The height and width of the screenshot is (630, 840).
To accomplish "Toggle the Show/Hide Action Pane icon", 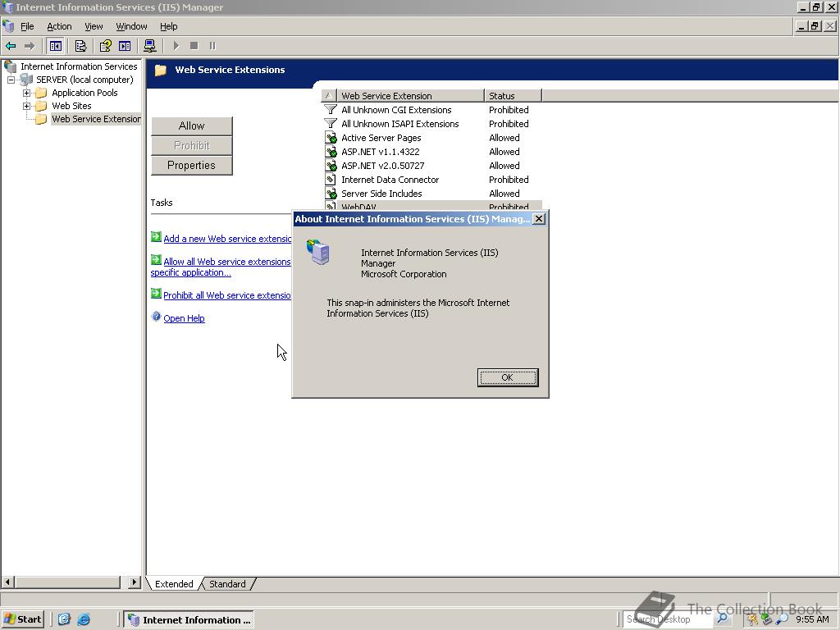I will [125, 46].
